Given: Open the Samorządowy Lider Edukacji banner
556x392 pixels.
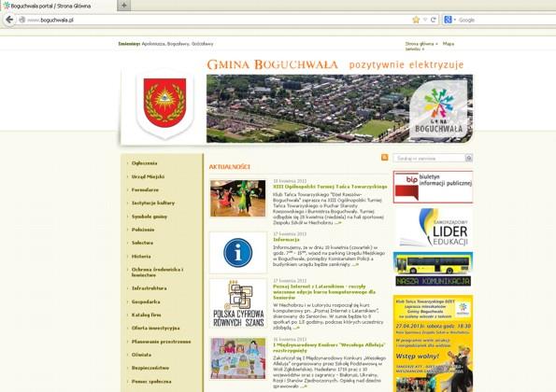Looking at the screenshot, I should [x=433, y=228].
